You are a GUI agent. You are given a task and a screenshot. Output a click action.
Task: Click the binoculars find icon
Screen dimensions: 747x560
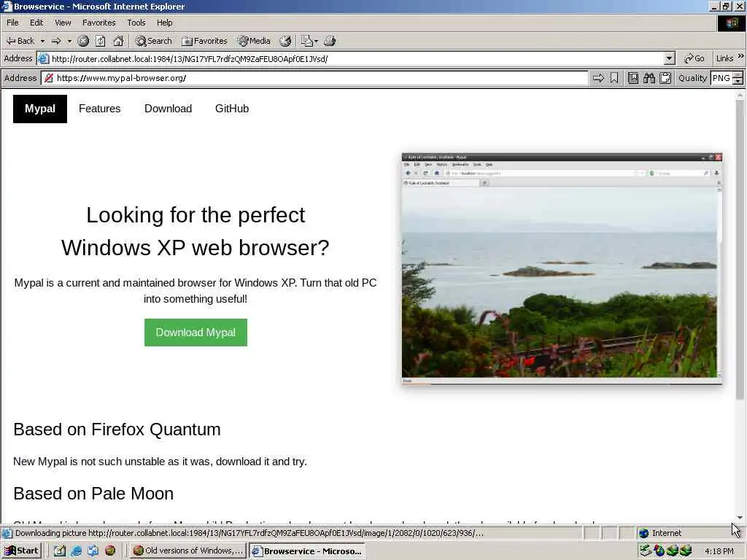[x=649, y=78]
